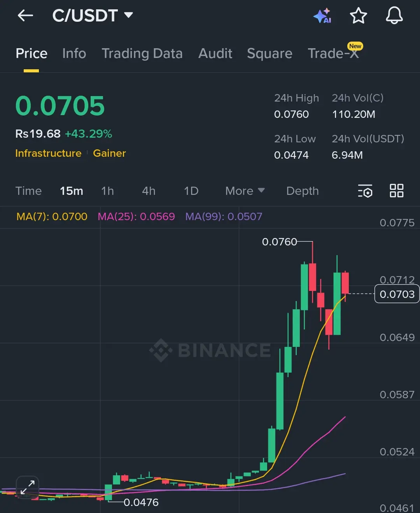
Task: Open the Audit tab
Action: click(x=215, y=53)
